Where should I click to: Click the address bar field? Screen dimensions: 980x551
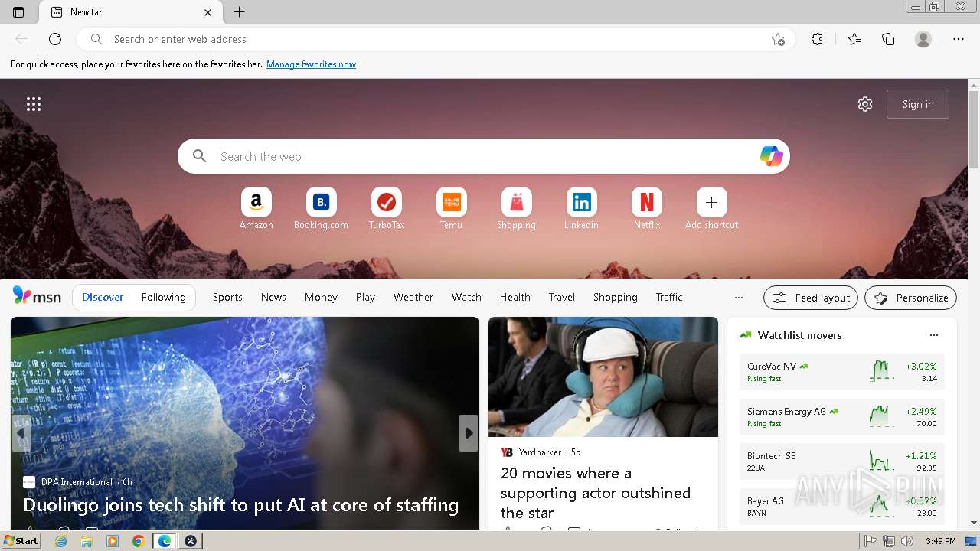coord(436,39)
